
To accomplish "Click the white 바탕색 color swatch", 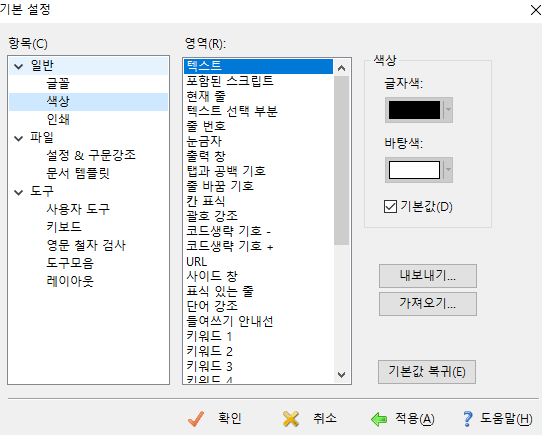I will pyautogui.click(x=414, y=170).
